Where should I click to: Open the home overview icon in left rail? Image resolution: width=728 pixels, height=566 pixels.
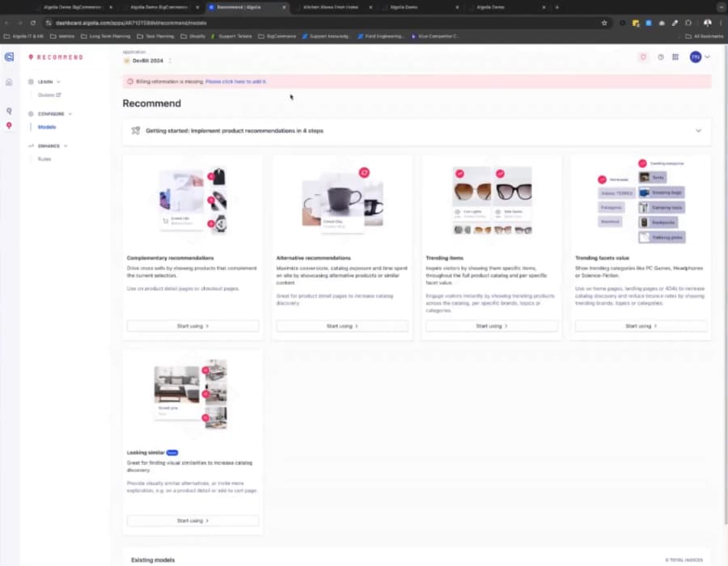(9, 82)
